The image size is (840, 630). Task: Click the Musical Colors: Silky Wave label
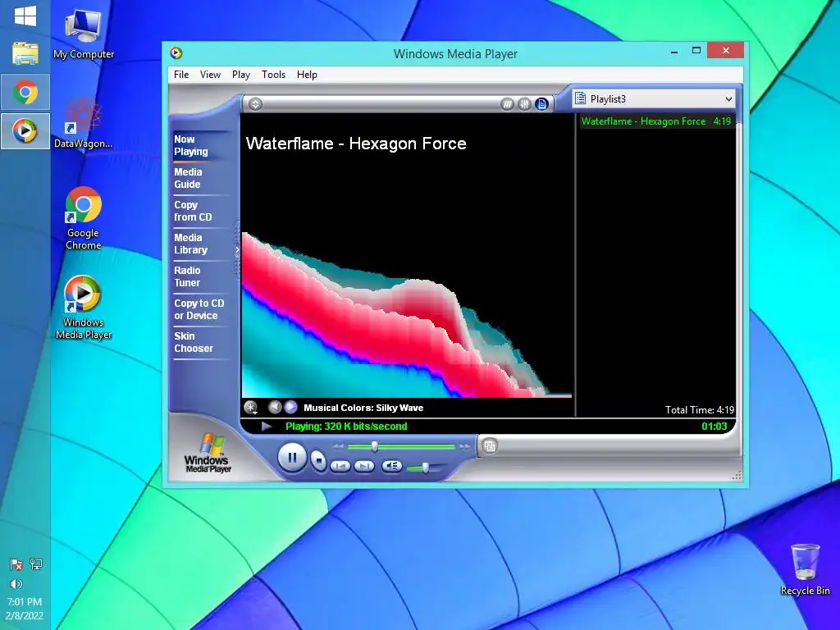tap(363, 408)
